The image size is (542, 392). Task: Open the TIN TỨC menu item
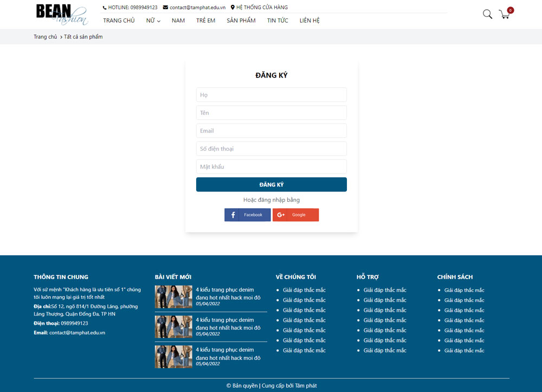tap(278, 21)
